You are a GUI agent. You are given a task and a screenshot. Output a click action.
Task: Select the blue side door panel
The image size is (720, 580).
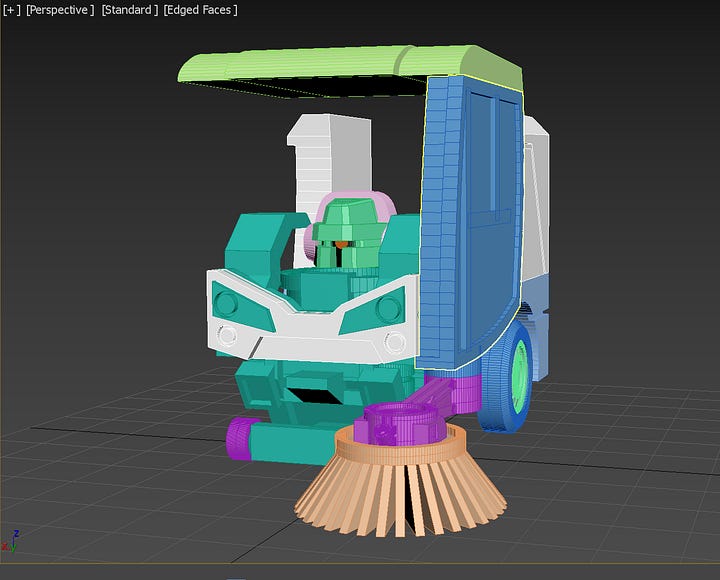[x=471, y=220]
